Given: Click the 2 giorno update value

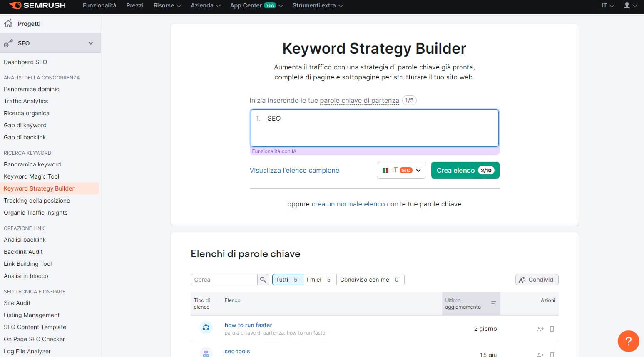Looking at the screenshot, I should 485,329.
